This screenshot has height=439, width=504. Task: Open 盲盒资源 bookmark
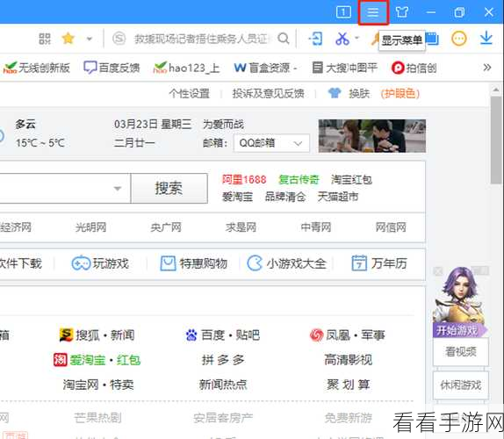(x=265, y=68)
